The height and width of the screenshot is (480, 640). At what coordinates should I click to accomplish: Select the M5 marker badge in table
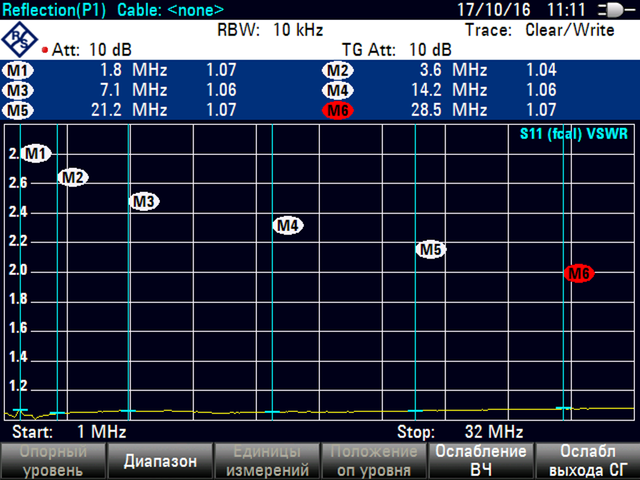point(18,109)
